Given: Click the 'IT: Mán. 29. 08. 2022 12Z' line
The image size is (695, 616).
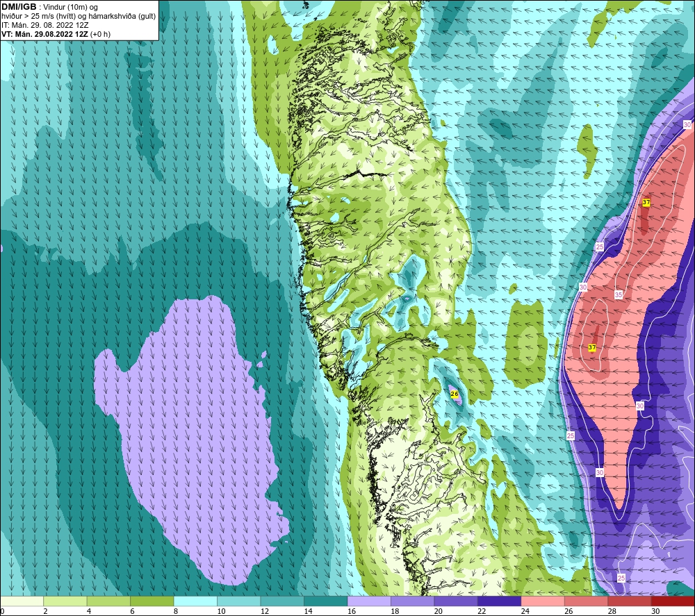Looking at the screenshot, I should click(x=44, y=25).
